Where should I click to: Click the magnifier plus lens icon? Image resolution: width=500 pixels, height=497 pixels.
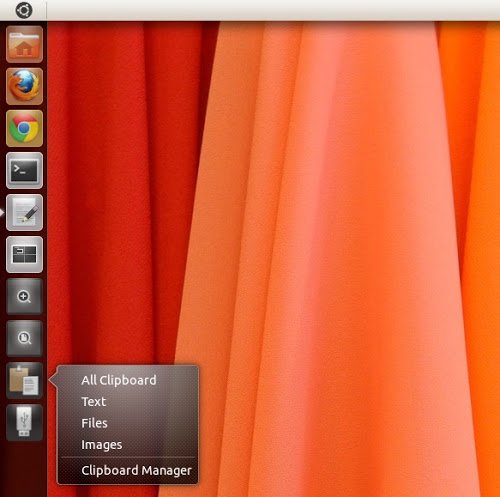click(x=24, y=297)
